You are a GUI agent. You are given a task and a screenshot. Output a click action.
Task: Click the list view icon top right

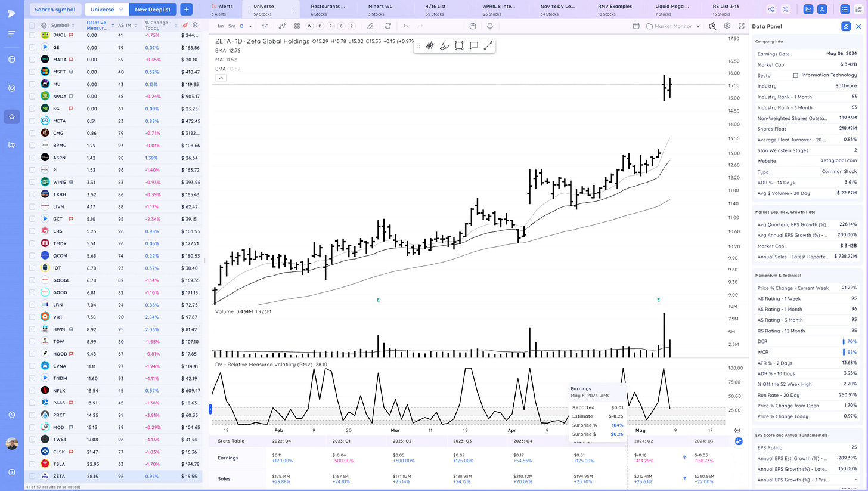tap(844, 9)
